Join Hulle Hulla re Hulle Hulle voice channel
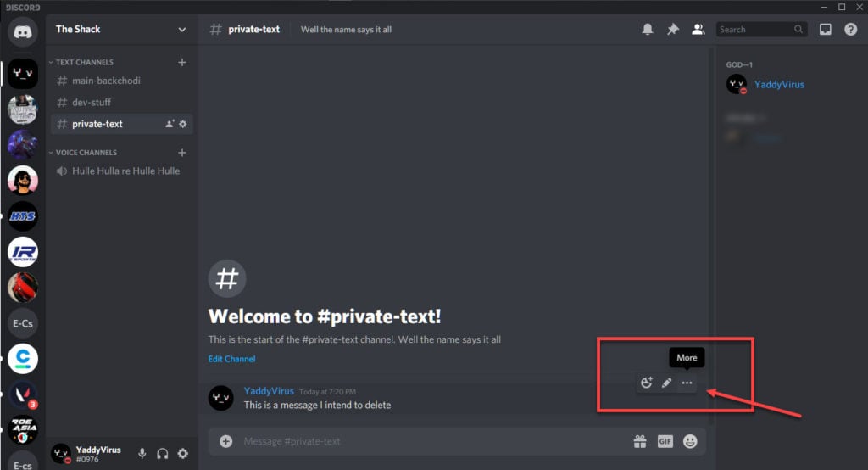This screenshot has width=868, height=470. tap(122, 171)
